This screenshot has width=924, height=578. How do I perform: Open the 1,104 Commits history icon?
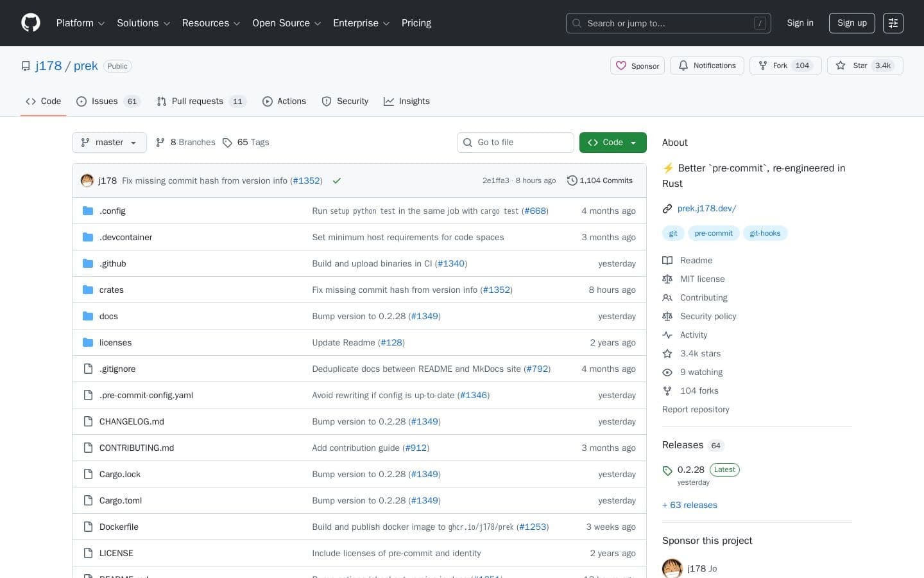[x=572, y=180]
